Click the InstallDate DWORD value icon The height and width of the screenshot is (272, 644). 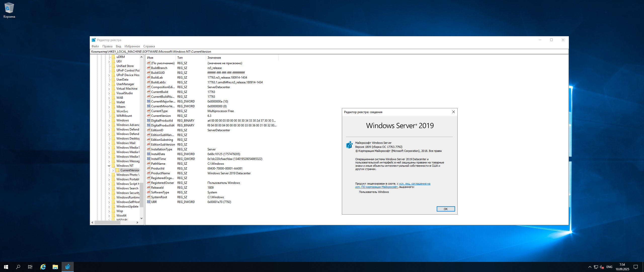pos(149,154)
